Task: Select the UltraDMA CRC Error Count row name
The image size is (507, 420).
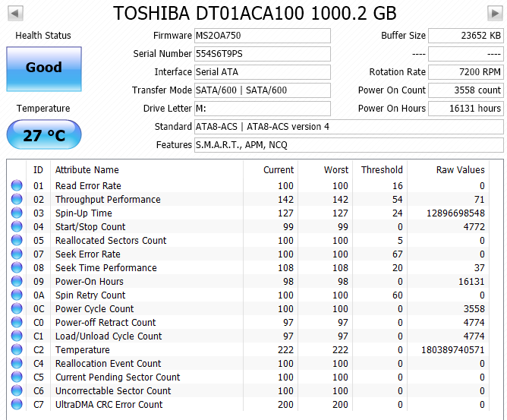Action: click(x=109, y=405)
